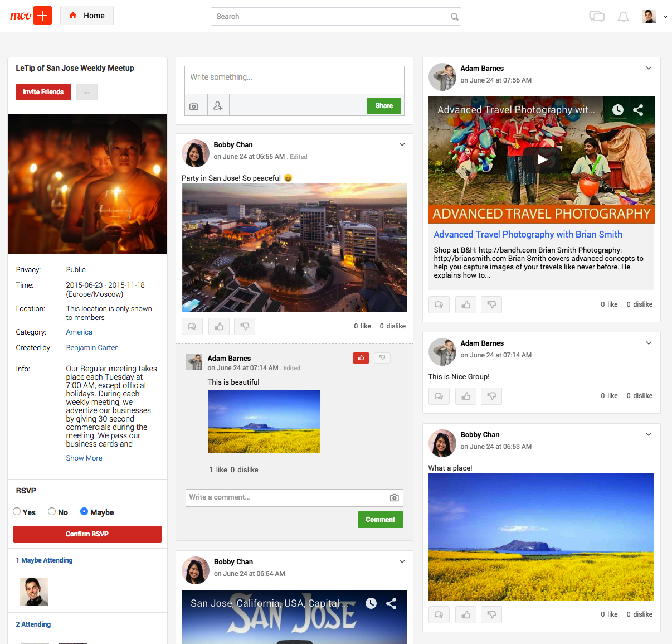The image size is (672, 644).
Task: Dislike the This is Nice Group post
Action: pos(491,396)
